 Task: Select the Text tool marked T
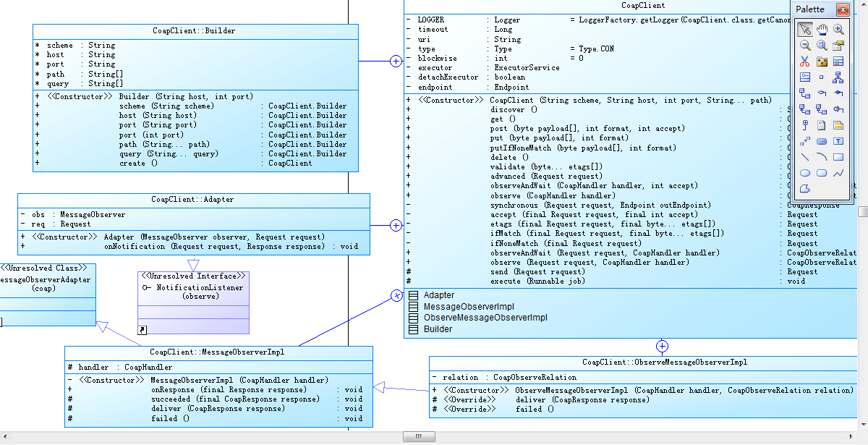pyautogui.click(x=838, y=140)
